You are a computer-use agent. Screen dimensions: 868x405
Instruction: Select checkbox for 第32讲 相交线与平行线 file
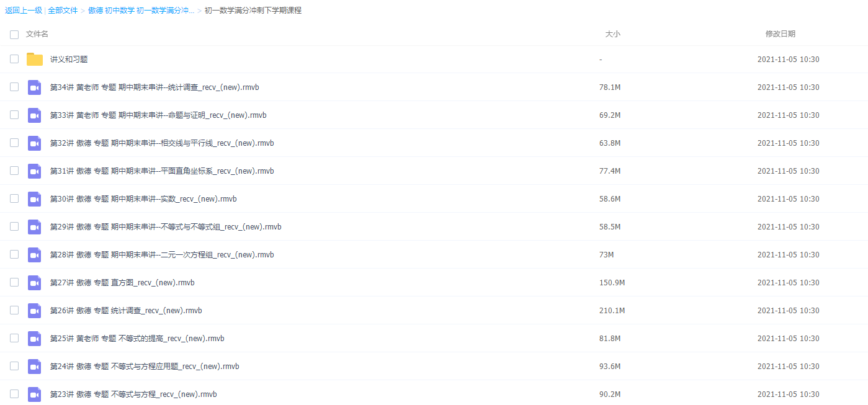coord(14,143)
